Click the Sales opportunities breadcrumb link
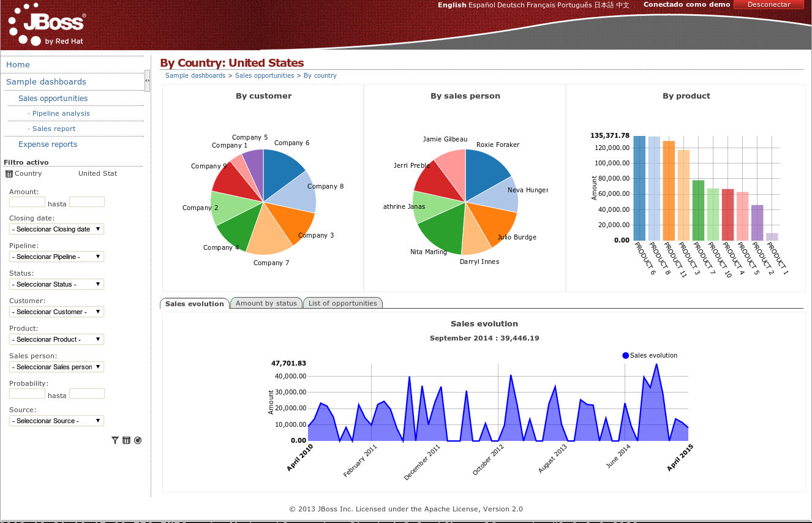The width and height of the screenshot is (812, 523). [x=265, y=75]
